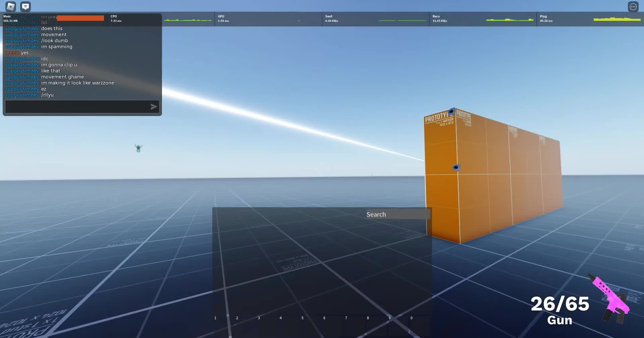This screenshot has width=644, height=338.
Task: Select the "ez" chat message
Action: pyautogui.click(x=44, y=89)
